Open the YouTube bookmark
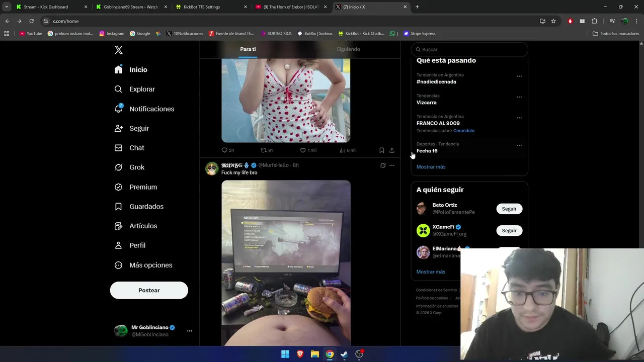This screenshot has width=644, height=362. 31,34
